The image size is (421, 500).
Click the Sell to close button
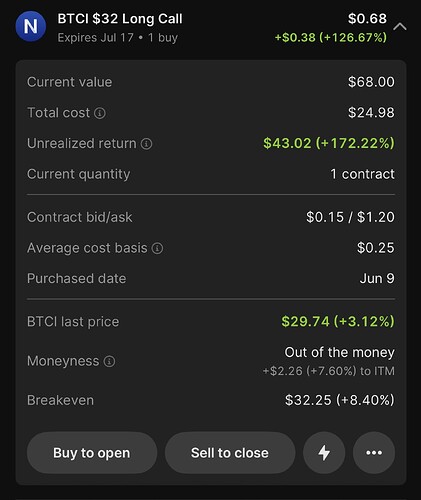click(230, 453)
